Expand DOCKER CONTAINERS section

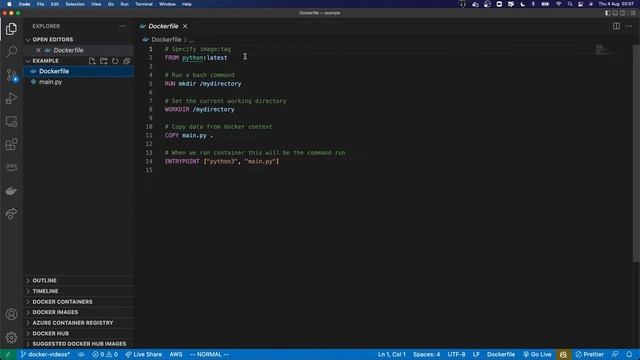pos(78,302)
